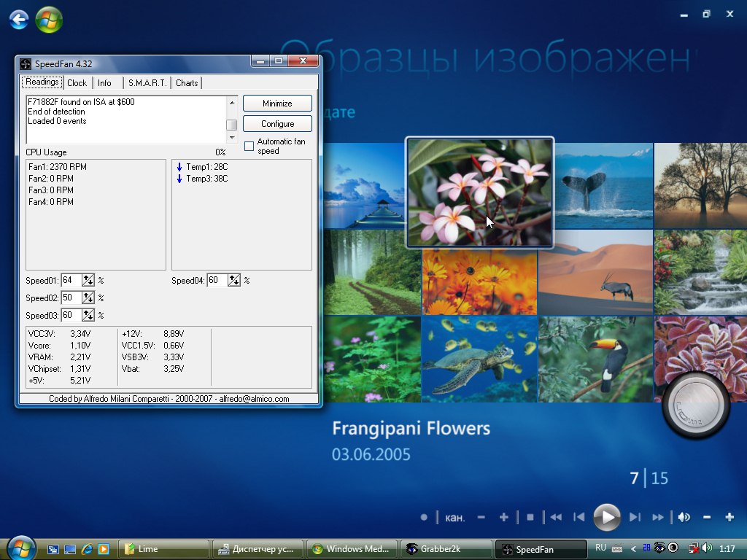Switch to Clock tab
This screenshot has width=747, height=560.
[x=77, y=83]
